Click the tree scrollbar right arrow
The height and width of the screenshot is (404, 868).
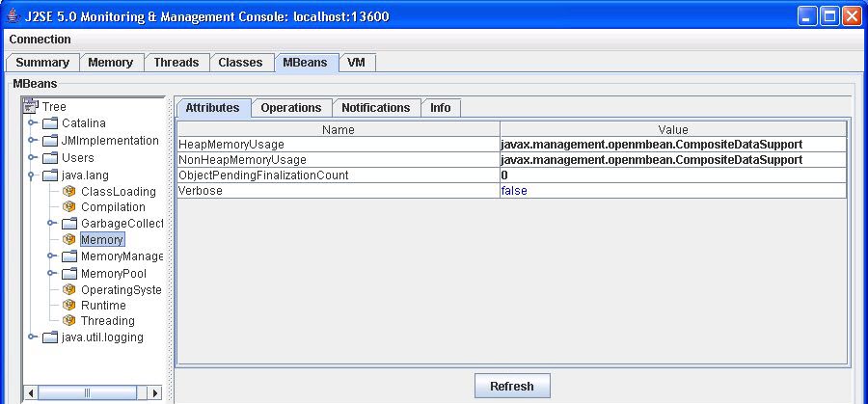tap(155, 393)
